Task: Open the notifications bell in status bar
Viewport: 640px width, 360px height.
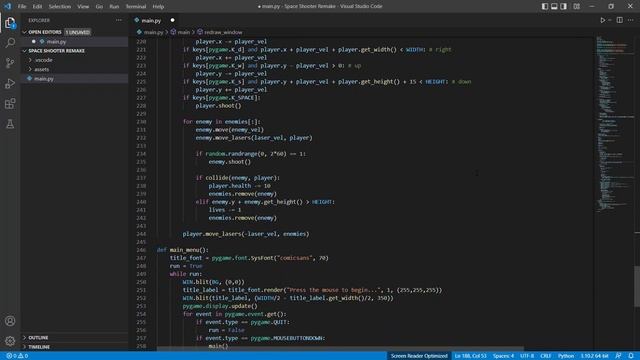Action: [631, 356]
